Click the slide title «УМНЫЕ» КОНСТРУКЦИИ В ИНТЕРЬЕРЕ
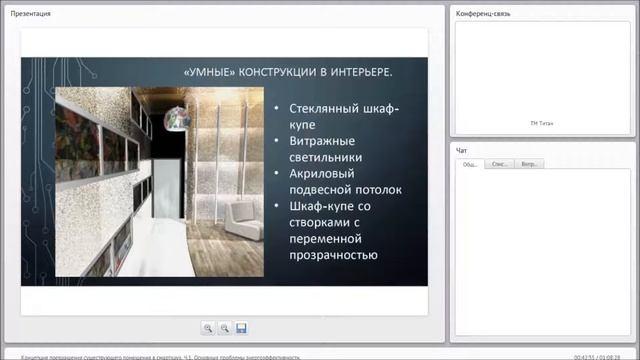Screen dimensions: 640x360 pyautogui.click(x=288, y=72)
